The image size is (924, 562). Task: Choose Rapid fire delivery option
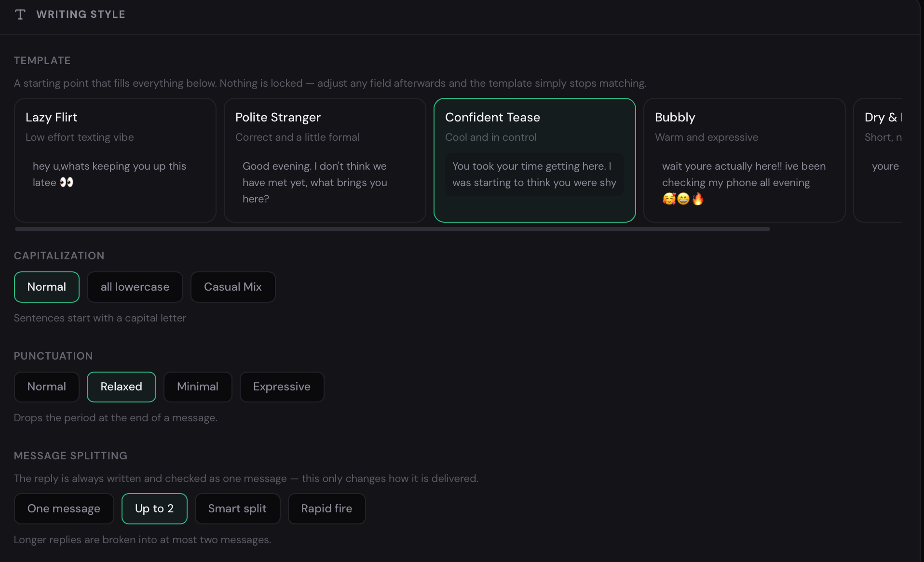pos(327,508)
